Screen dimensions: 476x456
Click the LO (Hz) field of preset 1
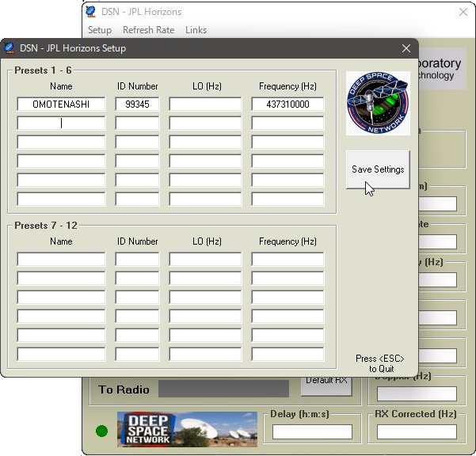(x=205, y=104)
